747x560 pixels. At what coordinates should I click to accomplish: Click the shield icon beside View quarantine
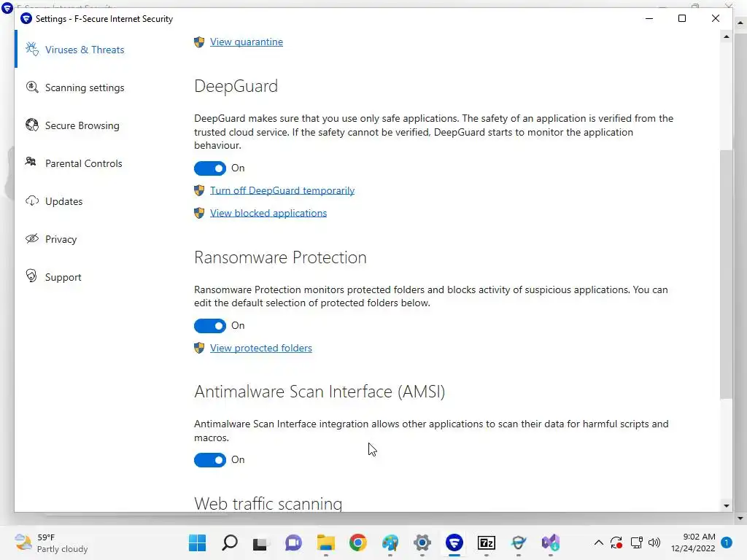click(199, 42)
